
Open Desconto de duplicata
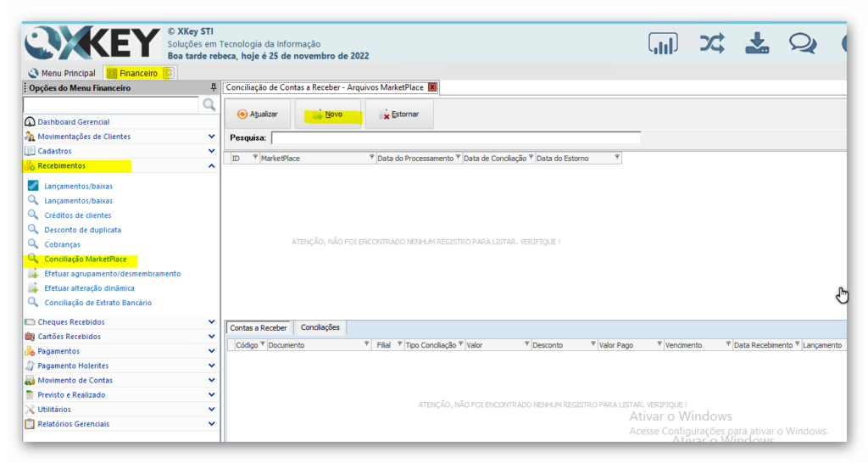82,230
